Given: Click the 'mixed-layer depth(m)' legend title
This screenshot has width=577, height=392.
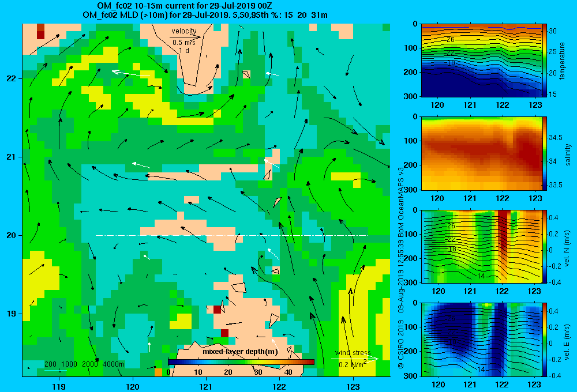Looking at the screenshot, I should (x=240, y=352).
